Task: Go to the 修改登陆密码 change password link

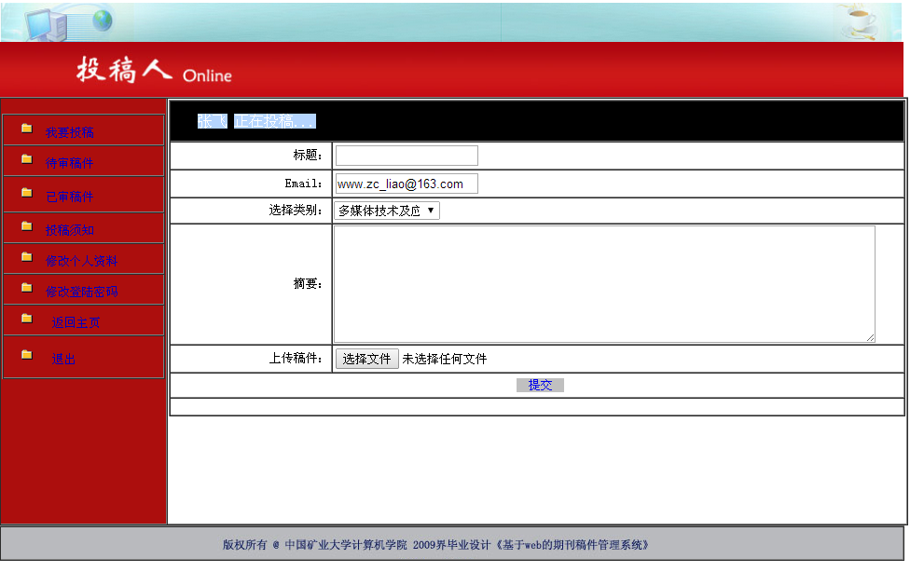Action: (82, 292)
